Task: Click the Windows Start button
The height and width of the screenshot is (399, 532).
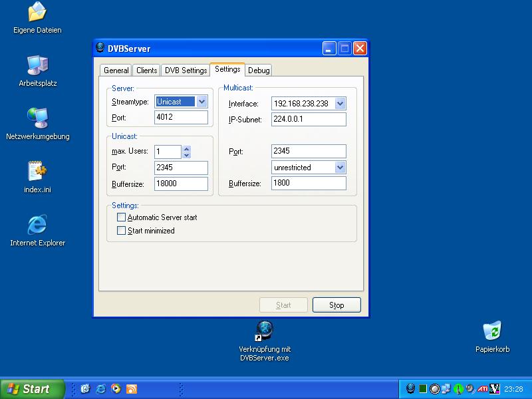Action: tap(32, 389)
